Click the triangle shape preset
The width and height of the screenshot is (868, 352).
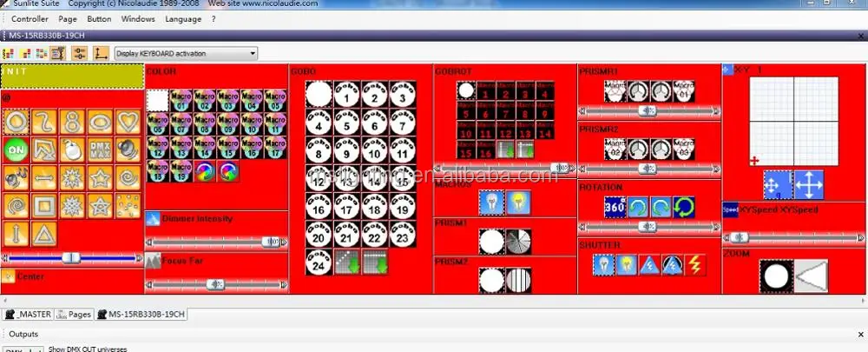click(43, 235)
